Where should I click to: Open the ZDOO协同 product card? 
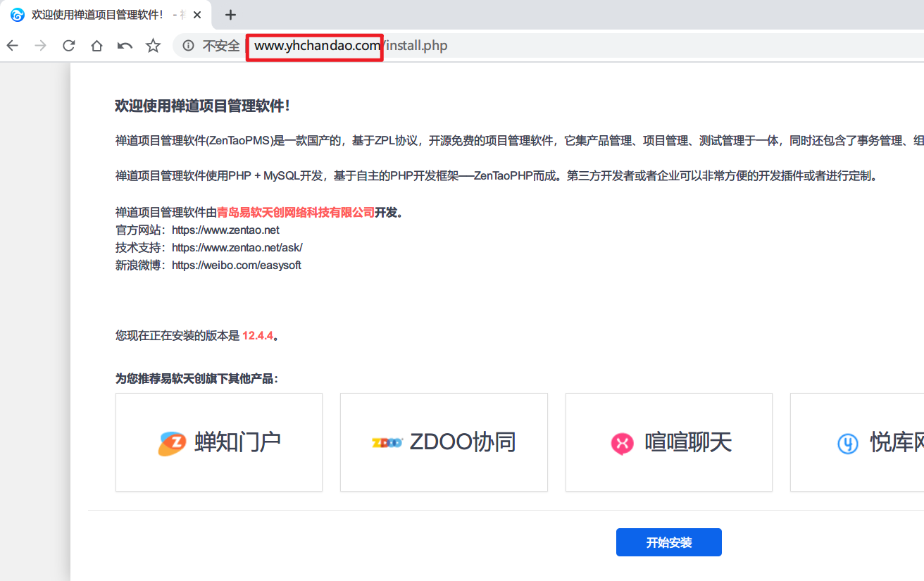point(444,442)
